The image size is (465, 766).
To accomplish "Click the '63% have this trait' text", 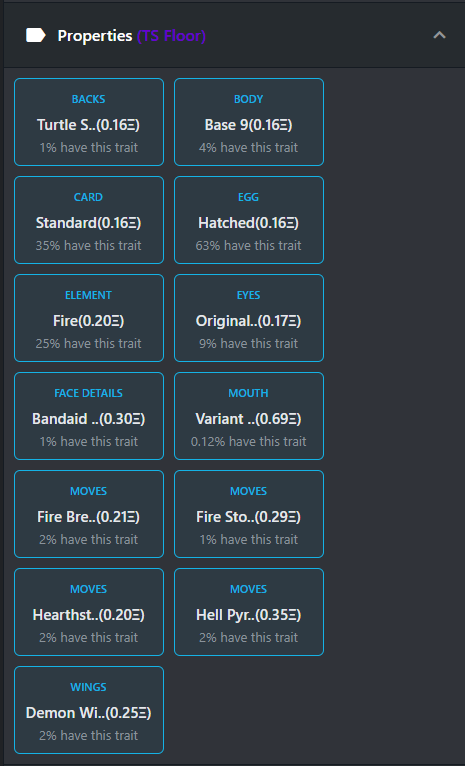I will click(249, 245).
